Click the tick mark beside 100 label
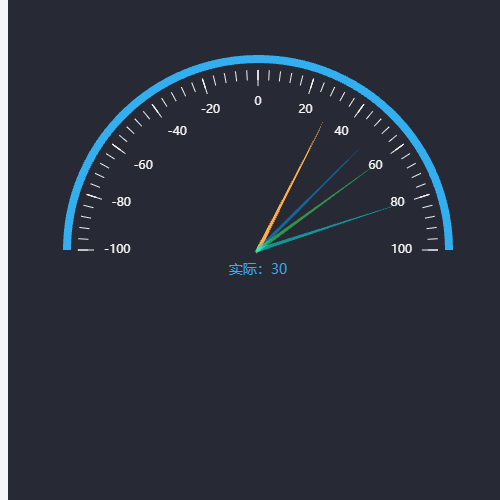This screenshot has height=500, width=500. pos(430,250)
